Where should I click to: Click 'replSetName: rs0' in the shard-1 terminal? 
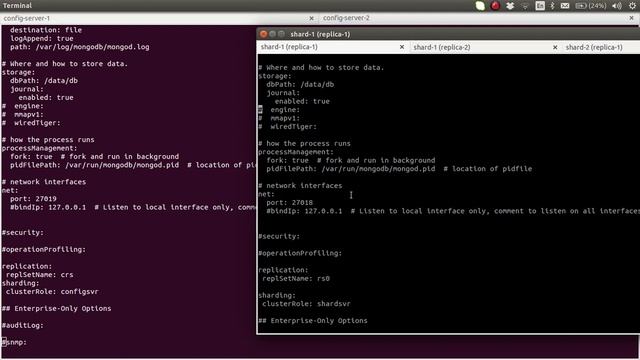click(x=296, y=279)
